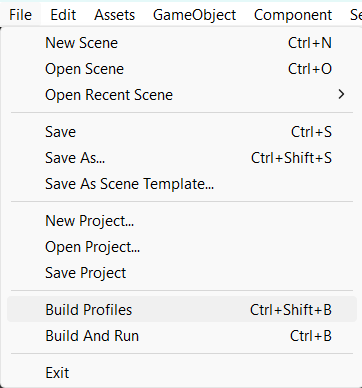The width and height of the screenshot is (362, 388).
Task: Open the partially visible Se... menu
Action: (x=355, y=15)
